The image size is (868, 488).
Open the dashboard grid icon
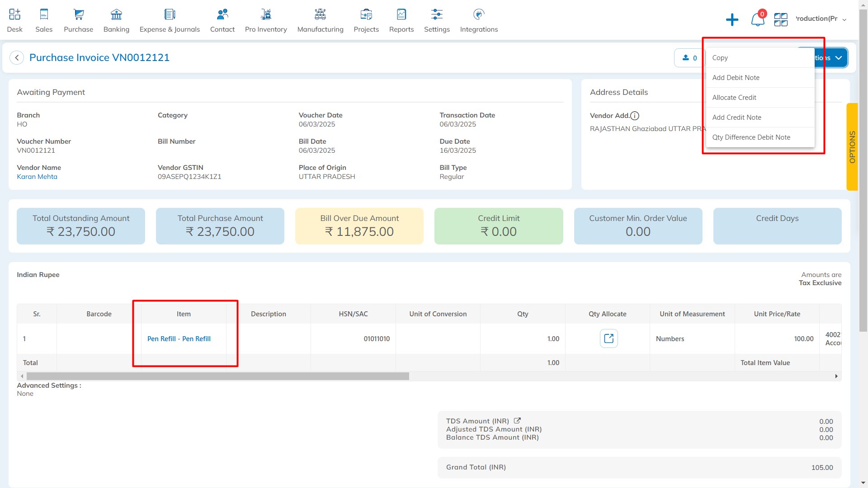[781, 19]
